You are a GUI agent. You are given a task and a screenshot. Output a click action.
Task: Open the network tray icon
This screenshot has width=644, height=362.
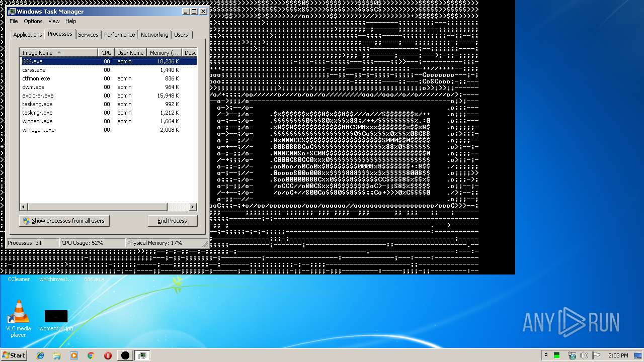572,355
